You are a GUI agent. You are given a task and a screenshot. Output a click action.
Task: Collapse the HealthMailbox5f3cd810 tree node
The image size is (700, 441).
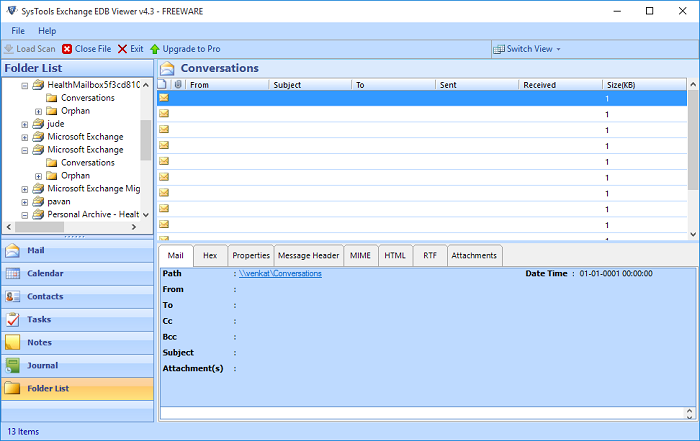25,86
